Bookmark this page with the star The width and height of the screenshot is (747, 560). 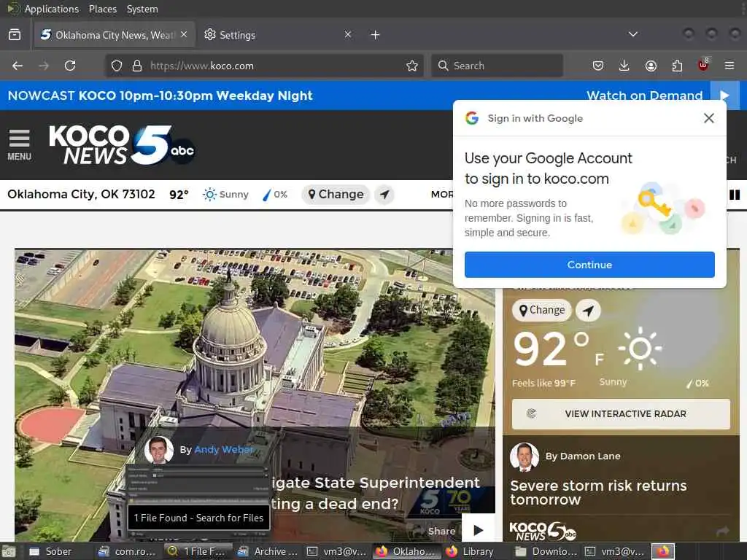pyautogui.click(x=412, y=66)
